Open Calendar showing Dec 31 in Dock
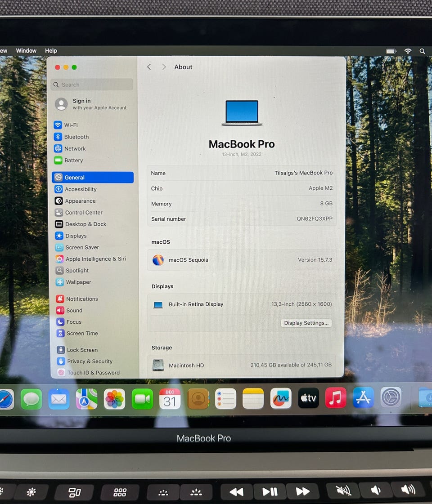432x504 pixels. (170, 399)
